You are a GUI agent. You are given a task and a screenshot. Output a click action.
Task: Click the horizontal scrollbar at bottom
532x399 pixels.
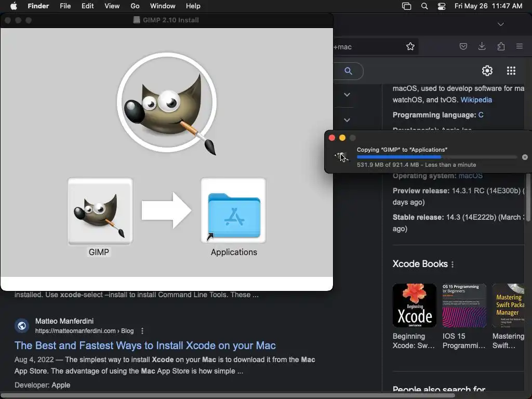[228, 395]
